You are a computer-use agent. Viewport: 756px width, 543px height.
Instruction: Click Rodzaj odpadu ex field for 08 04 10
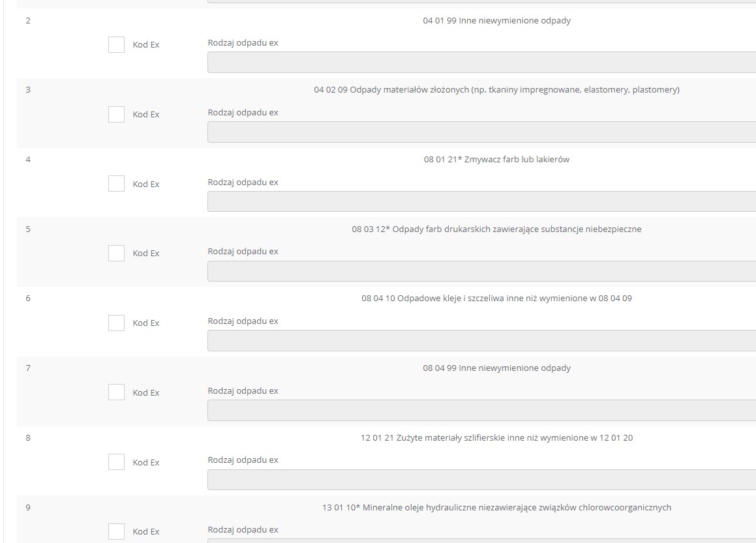[481, 341]
